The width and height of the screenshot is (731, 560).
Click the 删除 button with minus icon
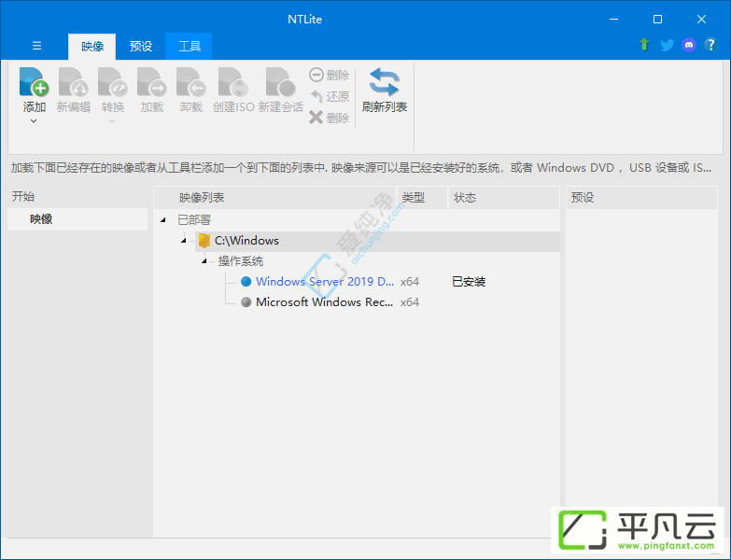[330, 75]
